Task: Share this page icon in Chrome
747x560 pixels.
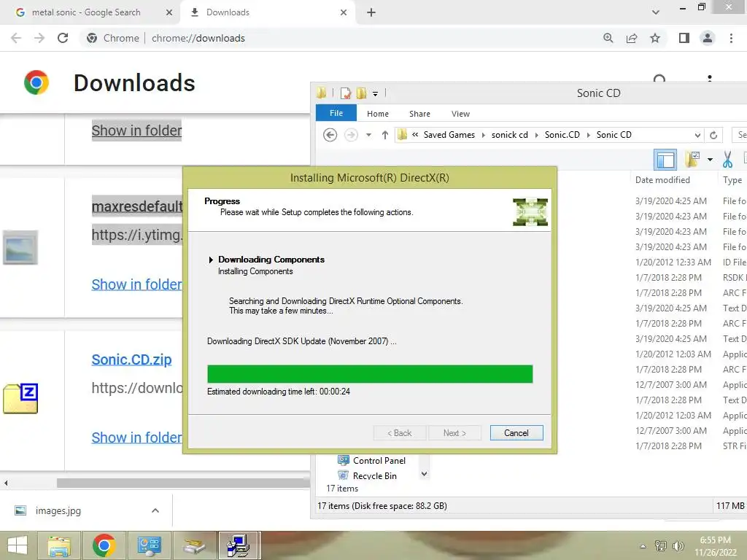Action: (x=632, y=38)
